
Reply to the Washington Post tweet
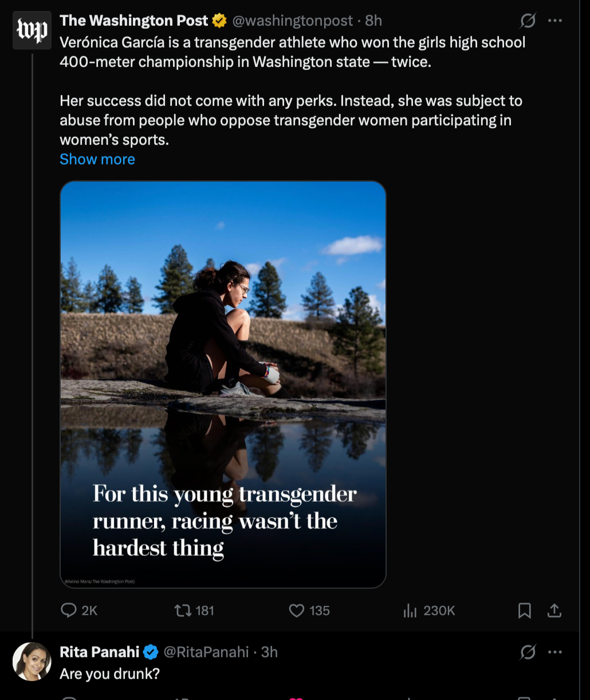point(69,611)
